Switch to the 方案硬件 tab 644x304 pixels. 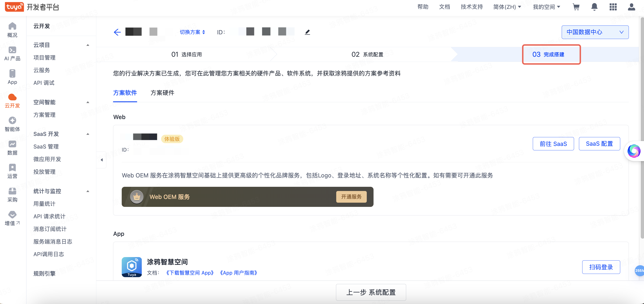(162, 93)
